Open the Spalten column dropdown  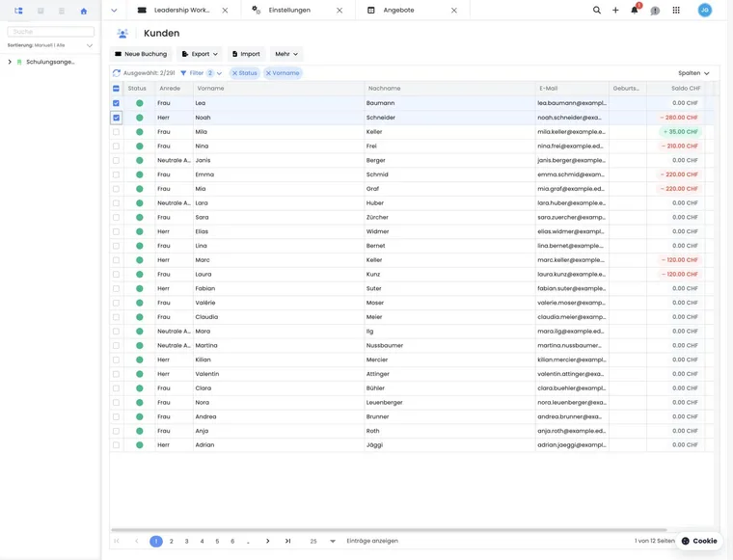pyautogui.click(x=693, y=73)
